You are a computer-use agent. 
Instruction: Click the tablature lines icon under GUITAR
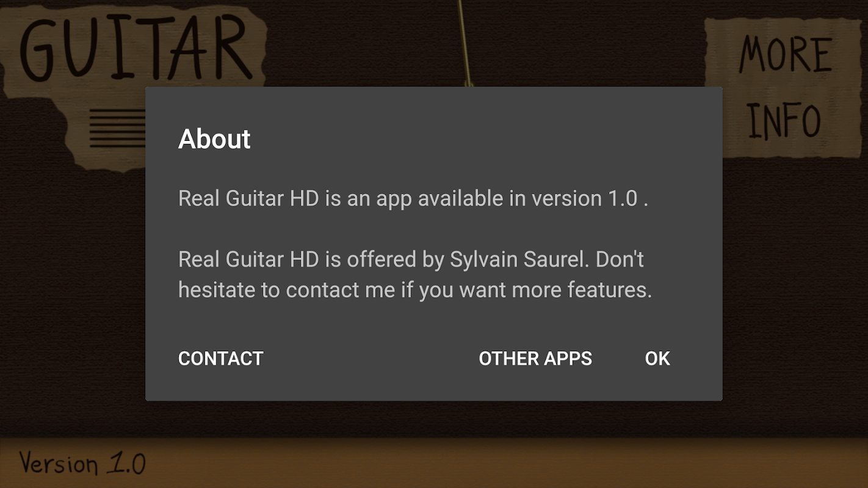point(117,128)
